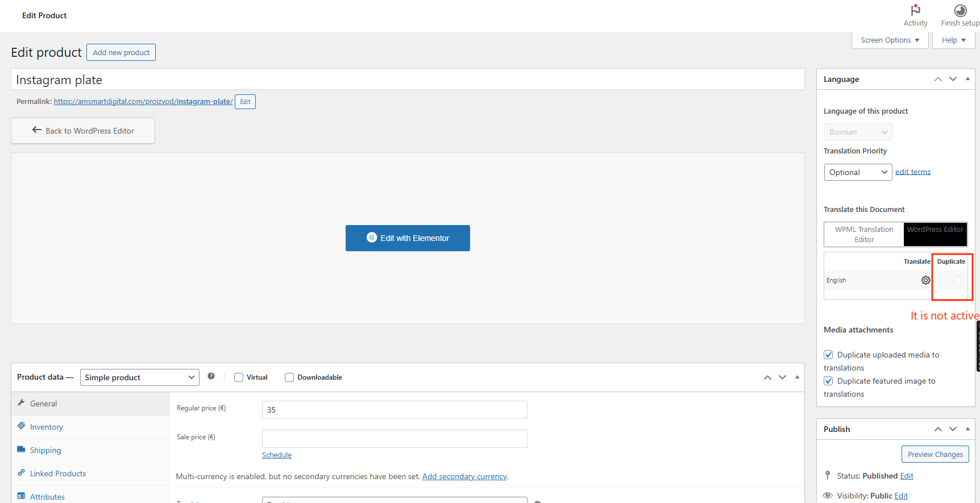Image resolution: width=980 pixels, height=503 pixels.
Task: Move the Language panel down
Action: pos(953,79)
